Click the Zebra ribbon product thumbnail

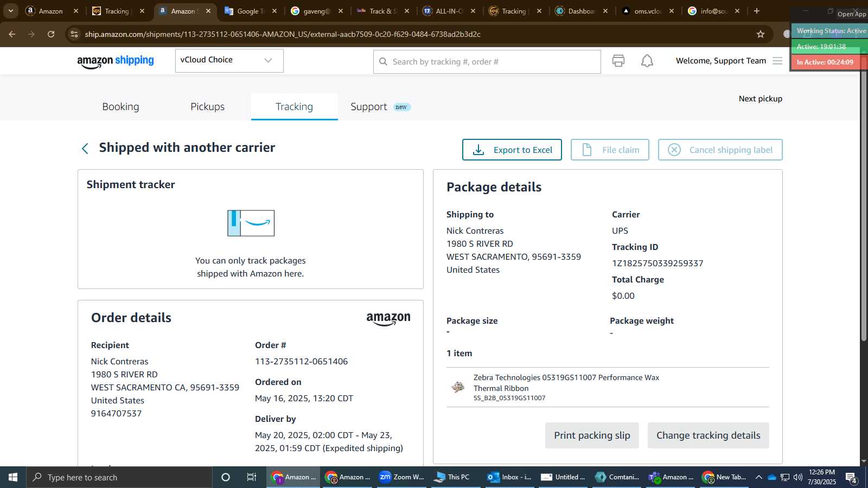click(x=458, y=387)
